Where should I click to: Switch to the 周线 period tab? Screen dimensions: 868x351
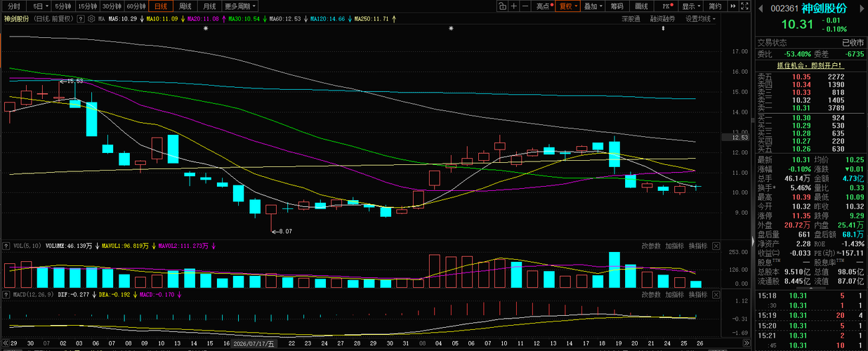point(185,6)
